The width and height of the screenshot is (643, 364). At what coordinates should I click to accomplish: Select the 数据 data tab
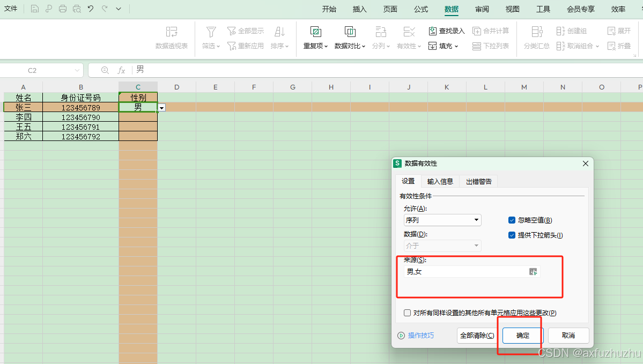coord(452,9)
